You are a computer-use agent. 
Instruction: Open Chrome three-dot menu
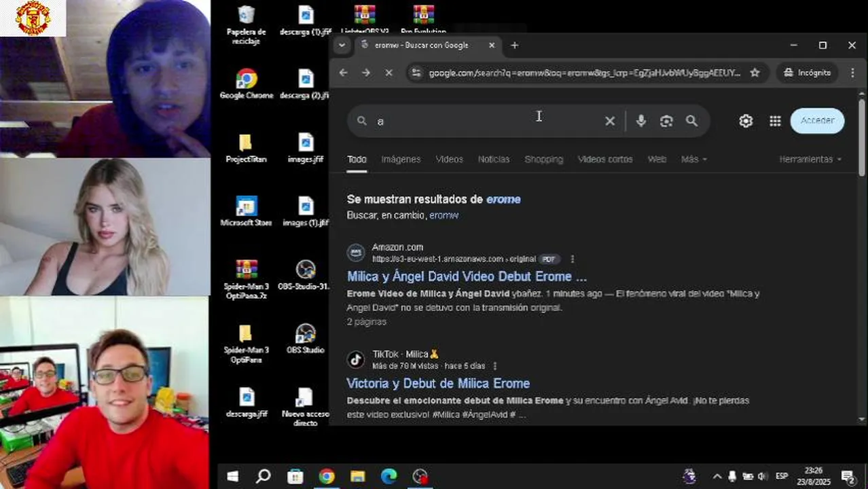tap(852, 73)
